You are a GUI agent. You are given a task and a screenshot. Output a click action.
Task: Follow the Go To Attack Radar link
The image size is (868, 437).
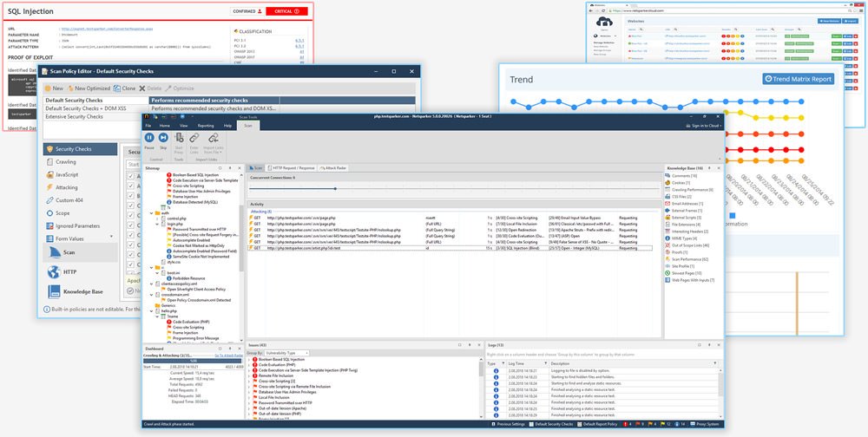(x=228, y=355)
